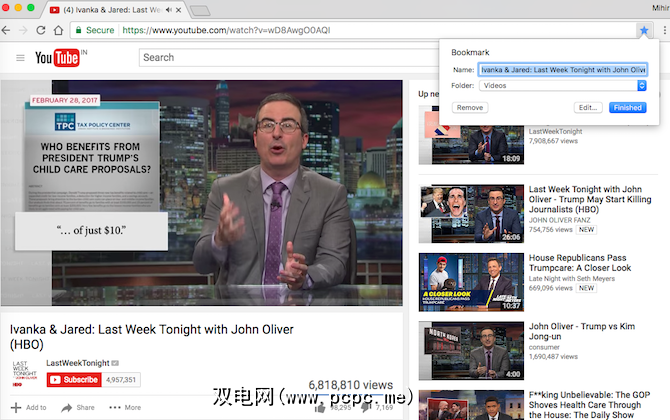Image resolution: width=670 pixels, height=420 pixels.
Task: Click the thumbs down dislike icon
Action: 366,408
